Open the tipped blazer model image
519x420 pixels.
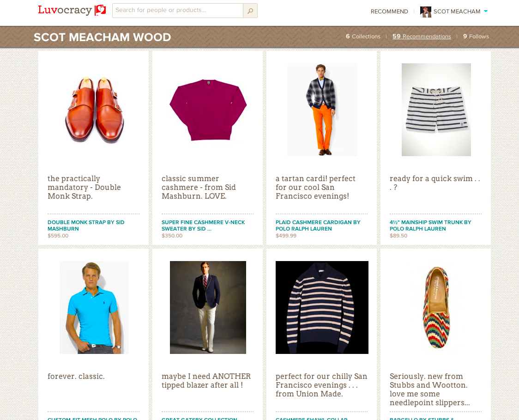(208, 307)
